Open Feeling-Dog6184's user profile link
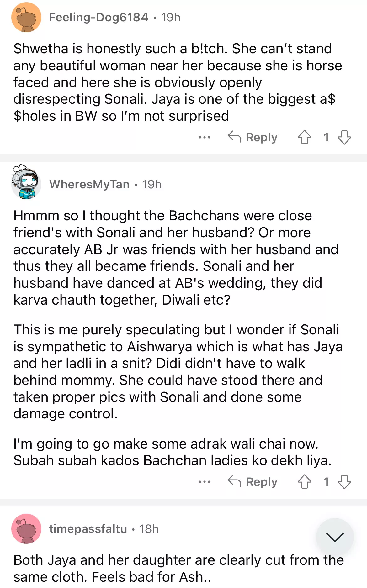367x588 pixels. pyautogui.click(x=98, y=18)
